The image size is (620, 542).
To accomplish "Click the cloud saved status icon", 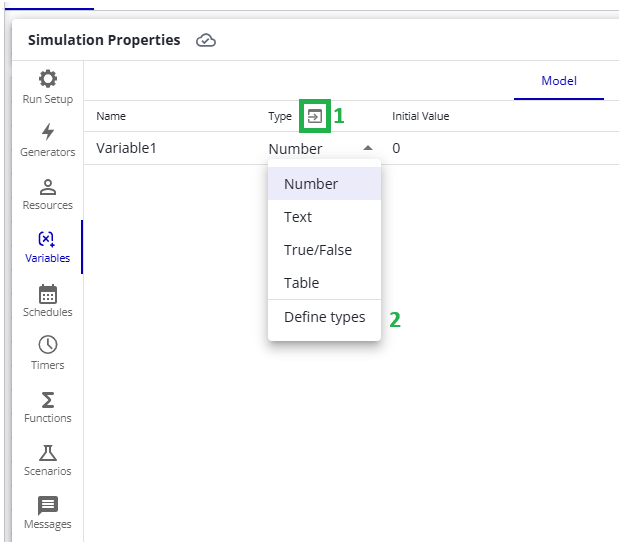I will point(206,41).
